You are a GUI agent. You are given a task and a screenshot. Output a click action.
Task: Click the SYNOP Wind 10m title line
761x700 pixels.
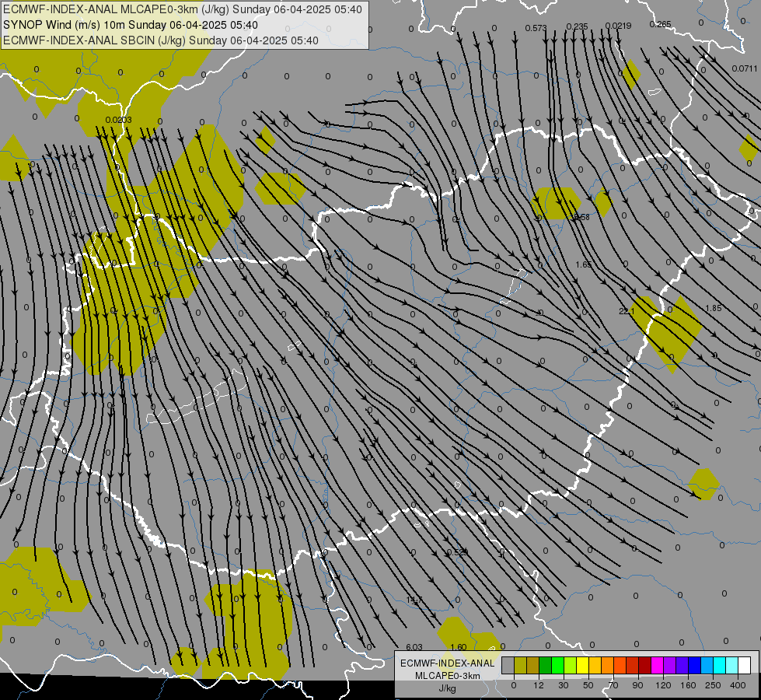click(131, 25)
